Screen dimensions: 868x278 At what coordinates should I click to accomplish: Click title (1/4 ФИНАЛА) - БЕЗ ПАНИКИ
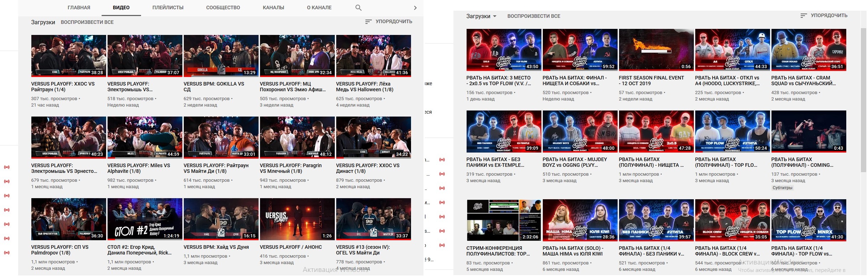click(x=651, y=251)
